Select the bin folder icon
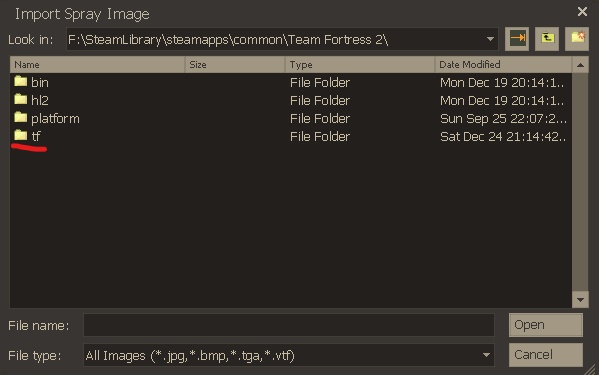This screenshot has width=599, height=375. tap(21, 82)
